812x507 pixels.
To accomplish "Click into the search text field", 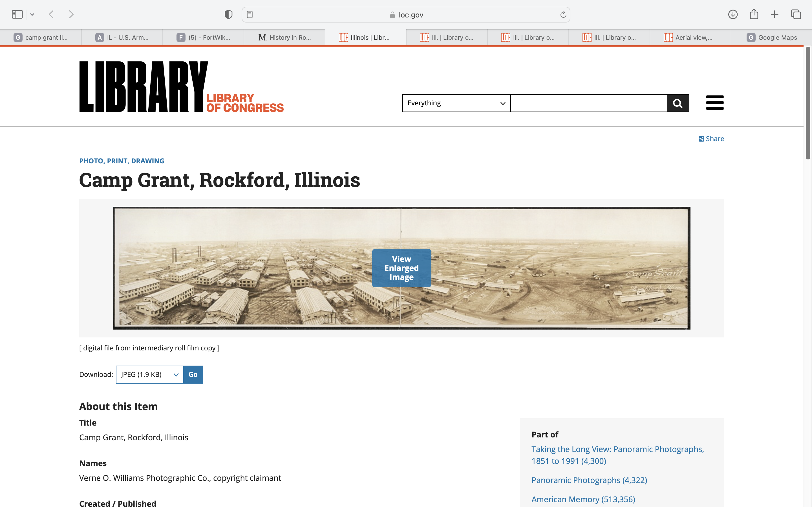I will point(588,103).
